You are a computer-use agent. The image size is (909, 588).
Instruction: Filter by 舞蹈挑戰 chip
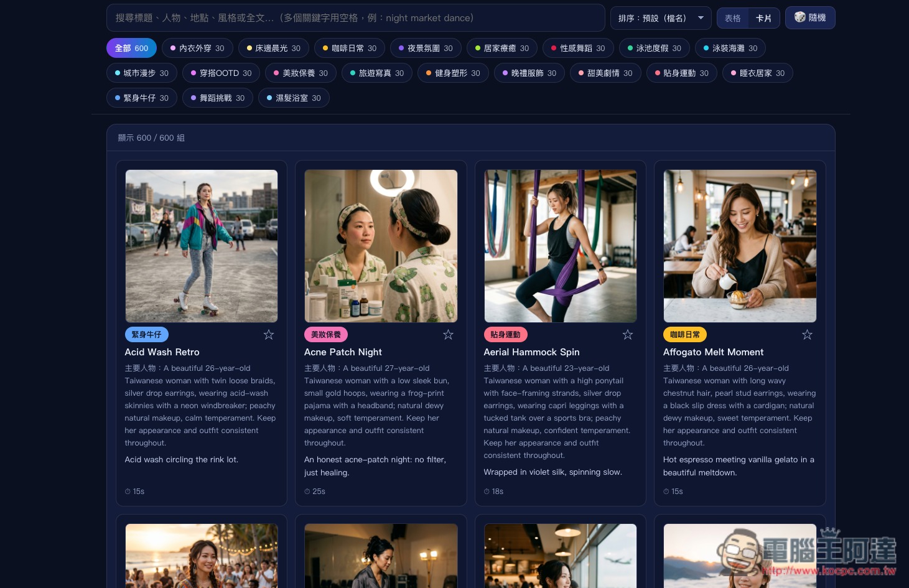coord(218,98)
